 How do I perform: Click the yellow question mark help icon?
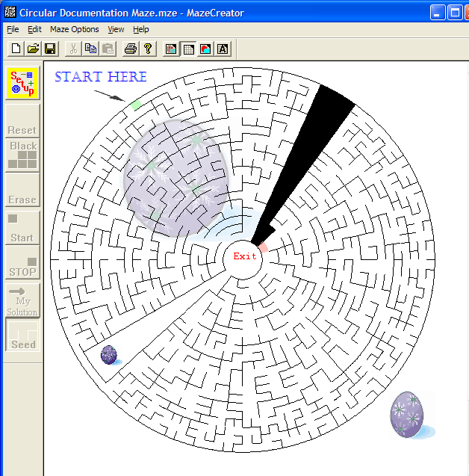point(148,49)
